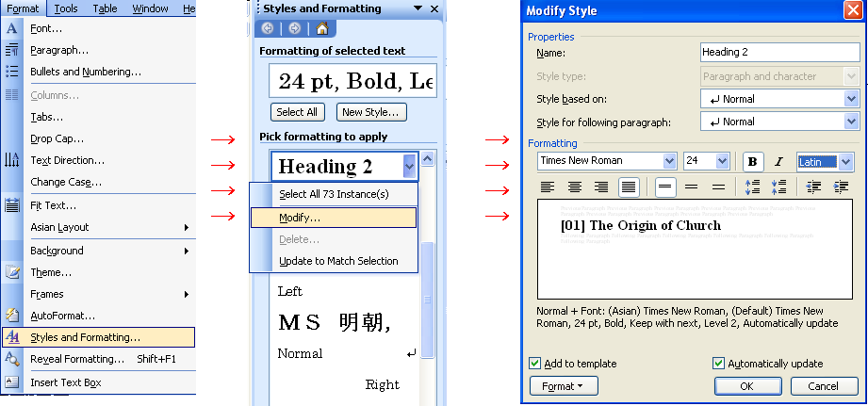Open the Heading 2 style dropdown arrow
This screenshot has height=406, width=868.
click(409, 167)
